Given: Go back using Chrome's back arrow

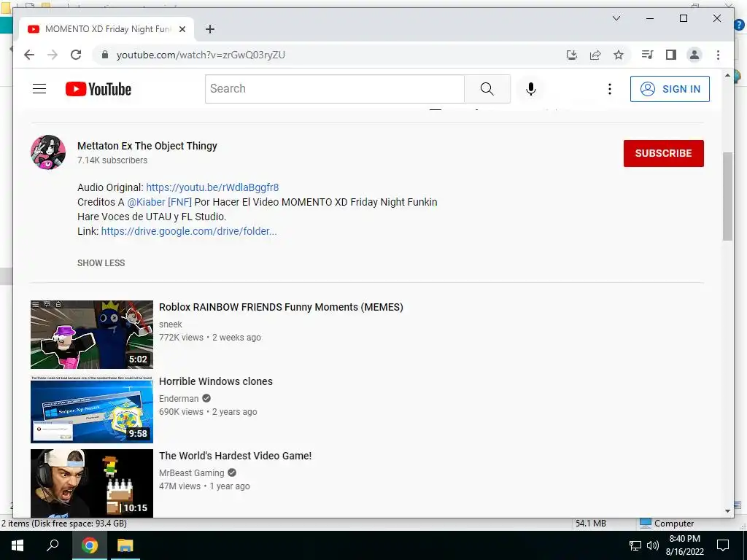Looking at the screenshot, I should tap(29, 55).
